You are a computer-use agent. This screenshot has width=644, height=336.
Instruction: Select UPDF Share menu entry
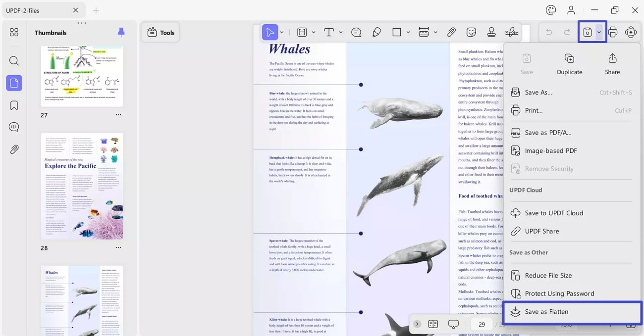point(572,231)
